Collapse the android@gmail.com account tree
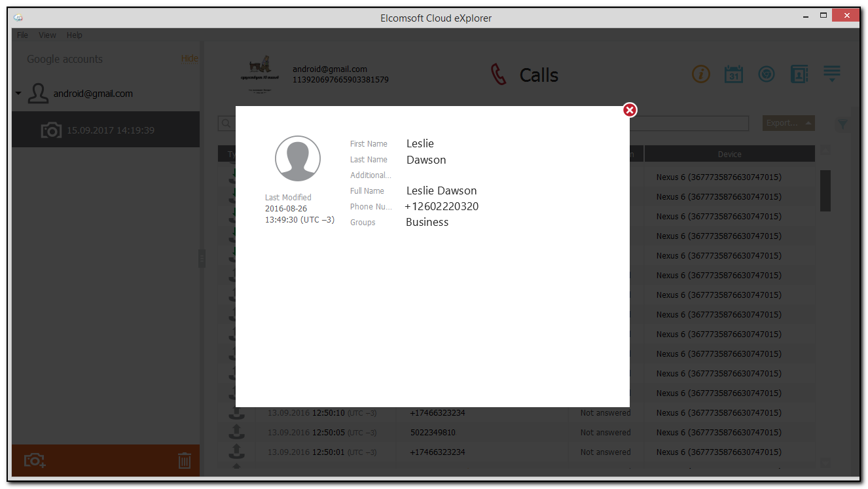The width and height of the screenshot is (868, 489). (x=18, y=93)
